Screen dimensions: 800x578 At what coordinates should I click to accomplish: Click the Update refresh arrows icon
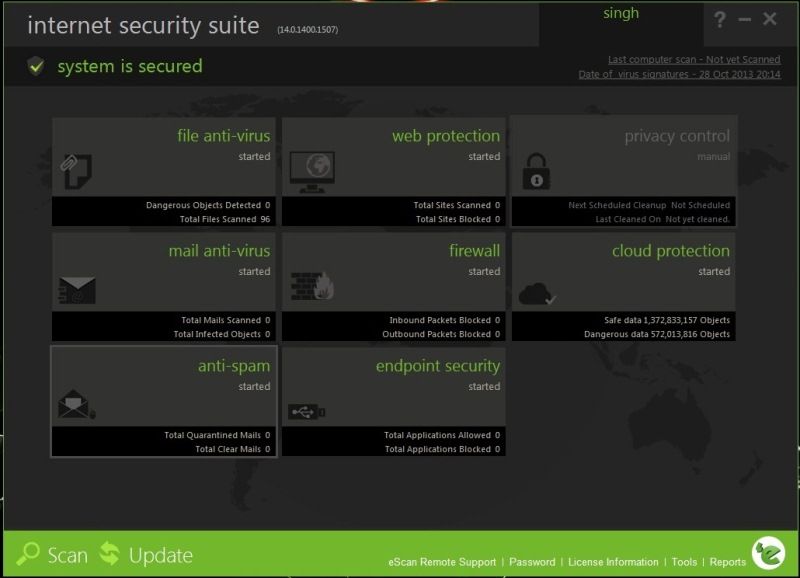click(110, 554)
